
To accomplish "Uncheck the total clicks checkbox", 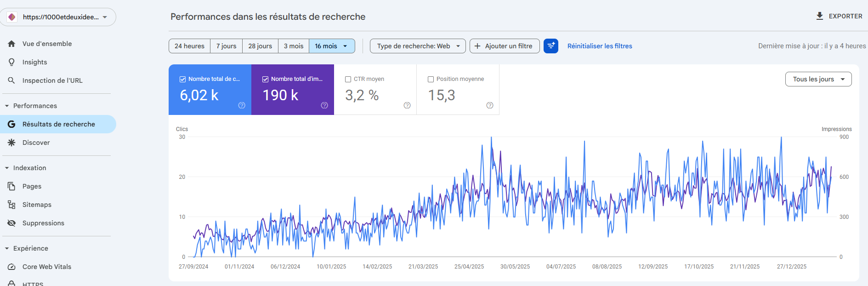I will 182,79.
